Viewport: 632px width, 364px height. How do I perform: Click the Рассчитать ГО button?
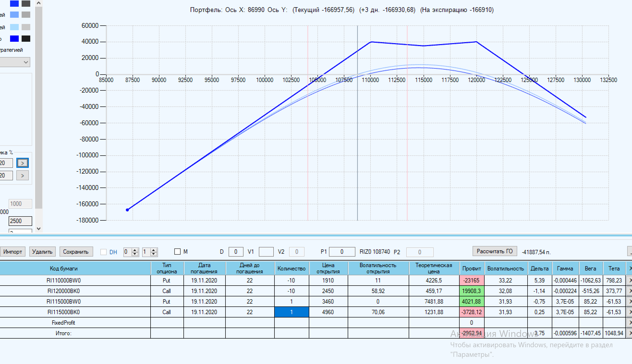tap(494, 251)
